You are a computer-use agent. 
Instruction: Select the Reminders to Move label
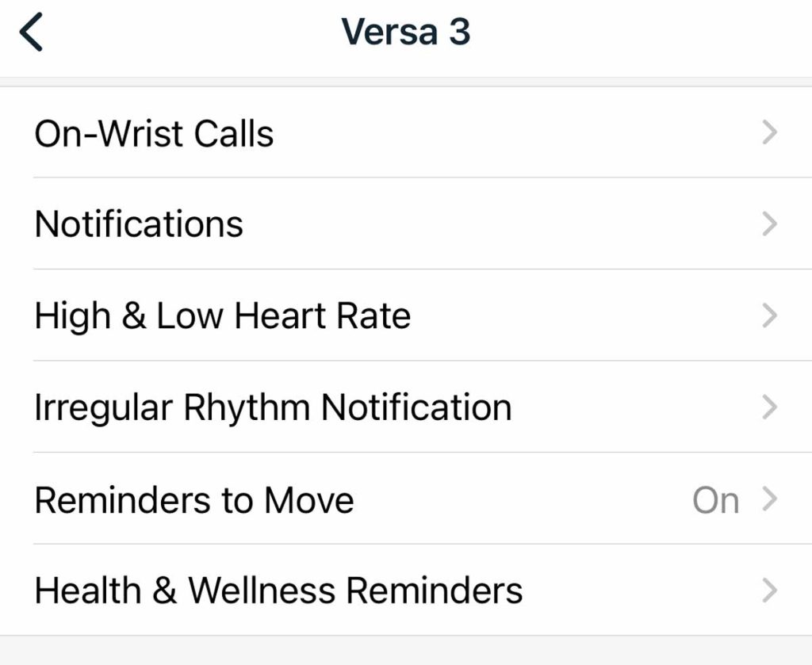pos(194,500)
